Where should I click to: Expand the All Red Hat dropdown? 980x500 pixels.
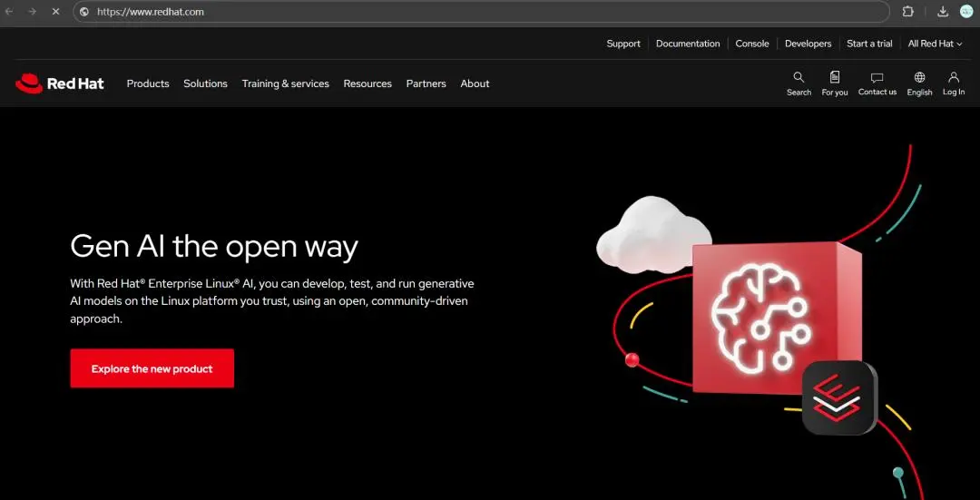pyautogui.click(x=935, y=44)
